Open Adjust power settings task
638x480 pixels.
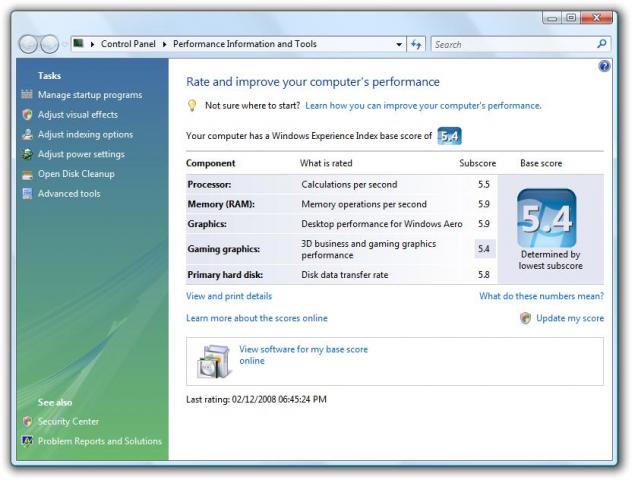click(x=81, y=154)
